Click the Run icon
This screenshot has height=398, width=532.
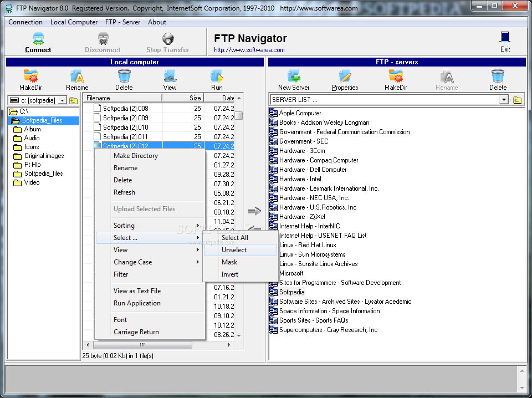217,76
